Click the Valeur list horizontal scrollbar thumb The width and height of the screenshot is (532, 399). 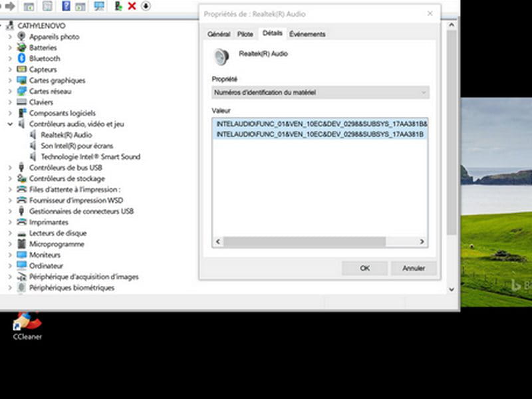(305, 241)
